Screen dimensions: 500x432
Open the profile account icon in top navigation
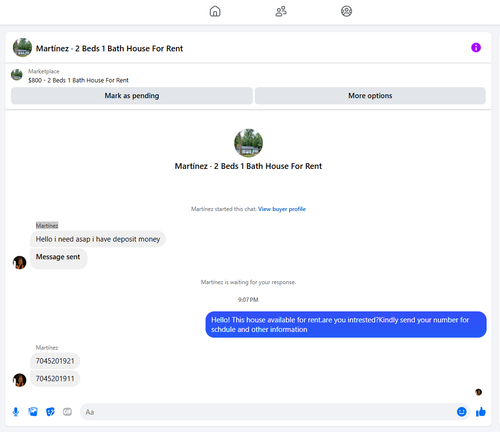point(346,11)
